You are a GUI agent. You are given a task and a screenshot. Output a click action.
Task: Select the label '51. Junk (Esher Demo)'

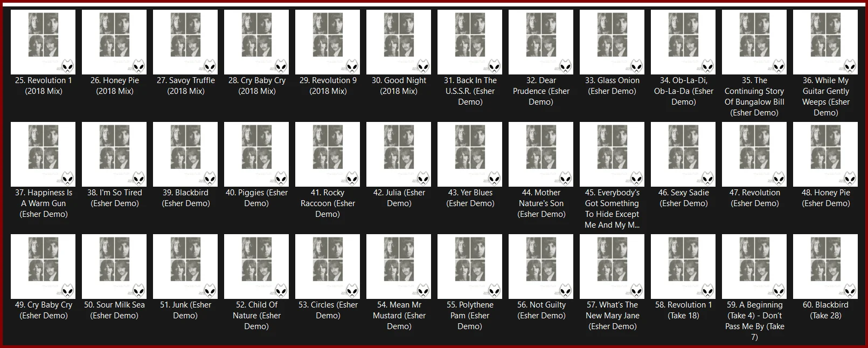[x=185, y=310]
